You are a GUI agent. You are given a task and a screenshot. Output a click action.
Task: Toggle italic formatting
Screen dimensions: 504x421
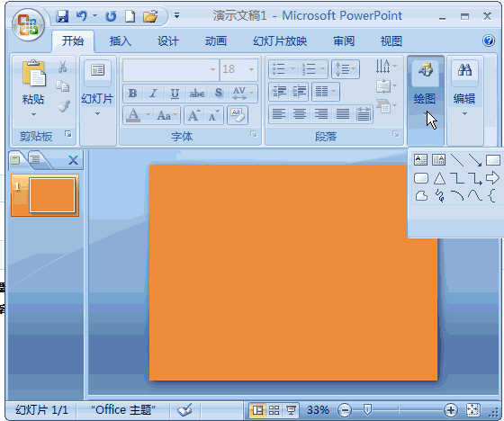pyautogui.click(x=153, y=94)
